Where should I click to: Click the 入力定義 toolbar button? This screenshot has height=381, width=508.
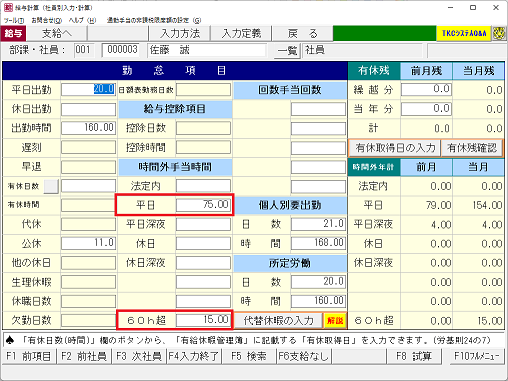[x=241, y=33]
